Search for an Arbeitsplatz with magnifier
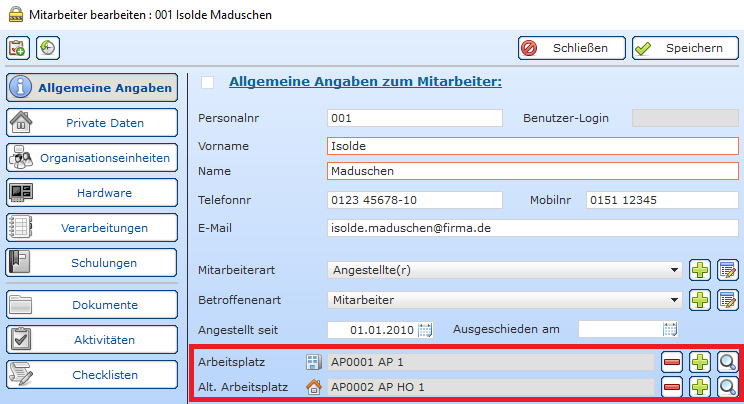This screenshot has height=404, width=744. [728, 362]
